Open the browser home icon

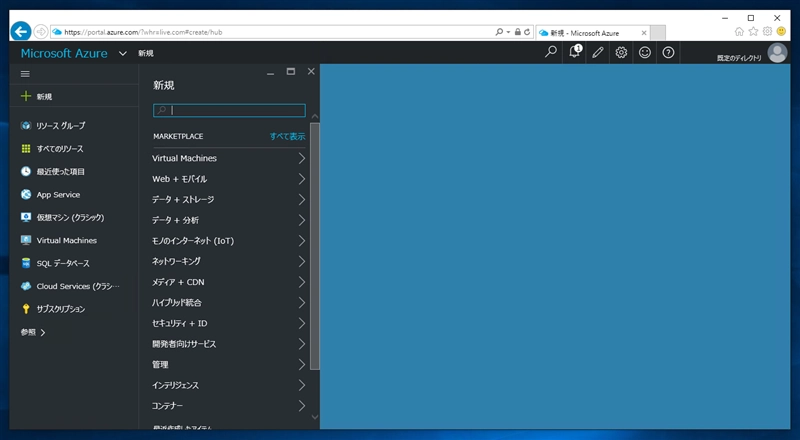(x=739, y=32)
